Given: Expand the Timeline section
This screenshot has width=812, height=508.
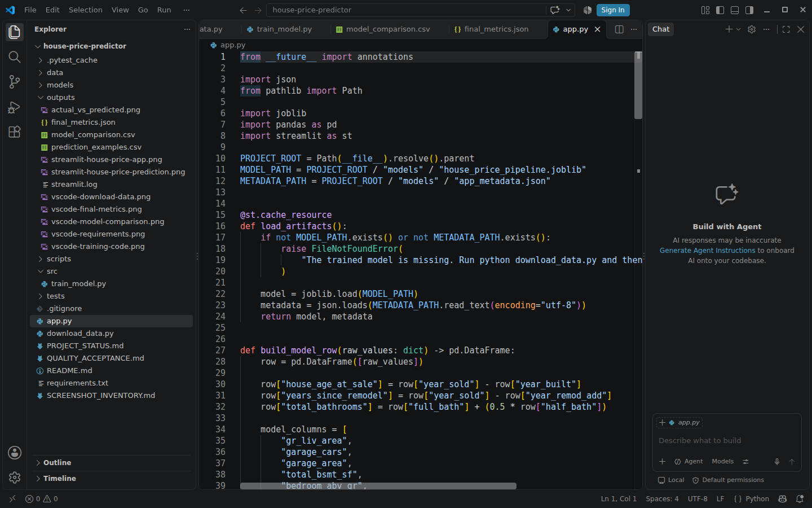Looking at the screenshot, I should [111, 479].
